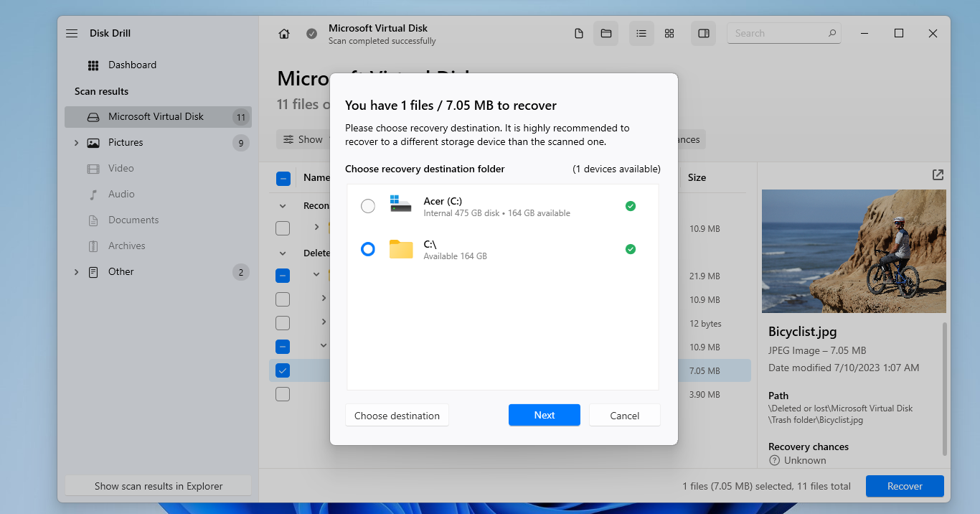Image resolution: width=980 pixels, height=514 pixels.
Task: Click the Next button
Action: (x=545, y=415)
